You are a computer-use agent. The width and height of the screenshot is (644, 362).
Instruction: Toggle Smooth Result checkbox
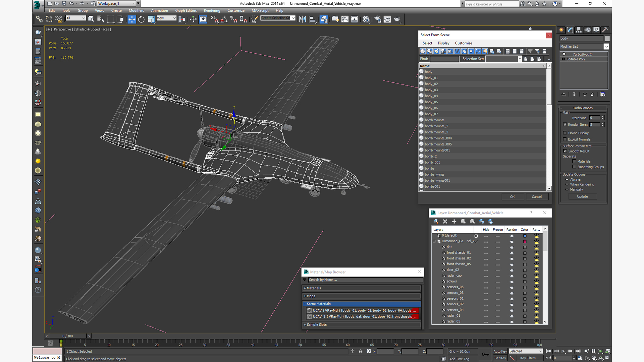(565, 151)
